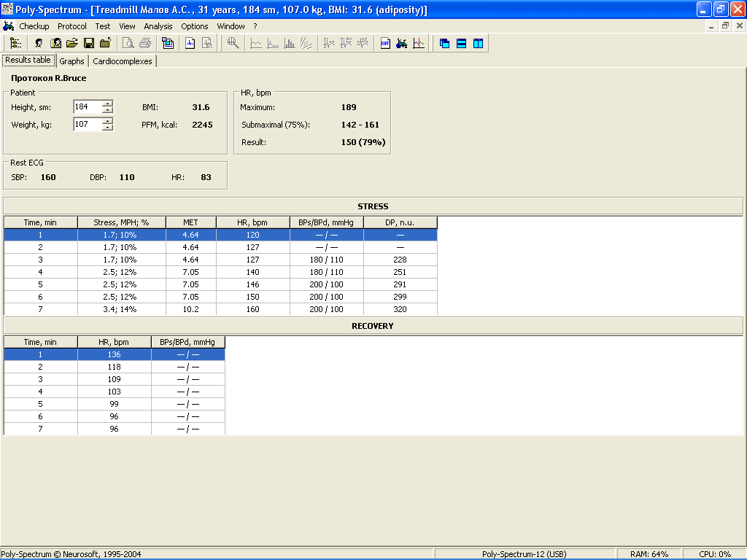
Task: Click the export data icon with arrow
Action: coord(168,43)
